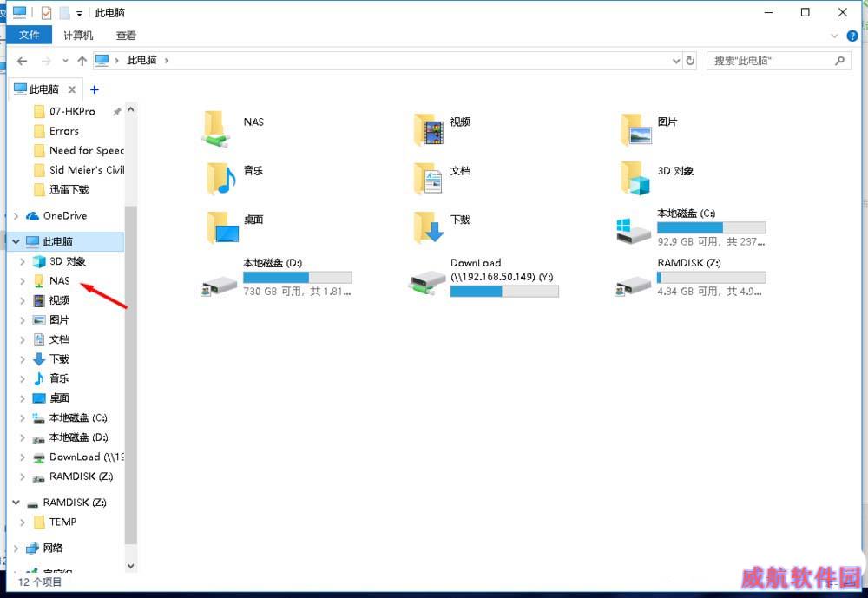Open the 3D 对象 folder in main pane
The height and width of the screenshot is (598, 868).
tap(636, 178)
